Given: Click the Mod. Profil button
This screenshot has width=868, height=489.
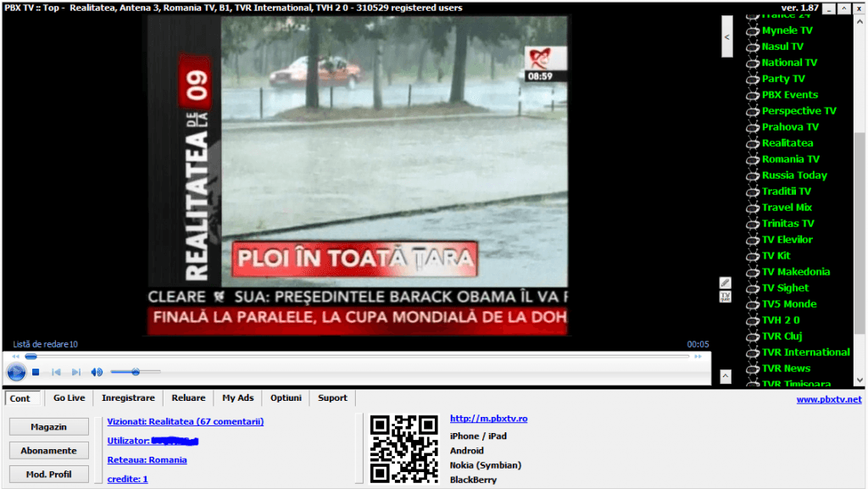Looking at the screenshot, I should pyautogui.click(x=48, y=475).
